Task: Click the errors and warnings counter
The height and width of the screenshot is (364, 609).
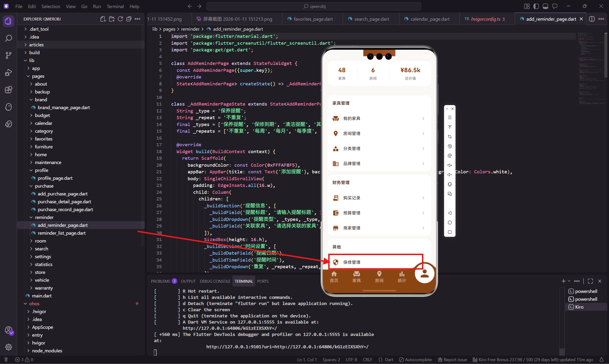Action: (x=24, y=359)
